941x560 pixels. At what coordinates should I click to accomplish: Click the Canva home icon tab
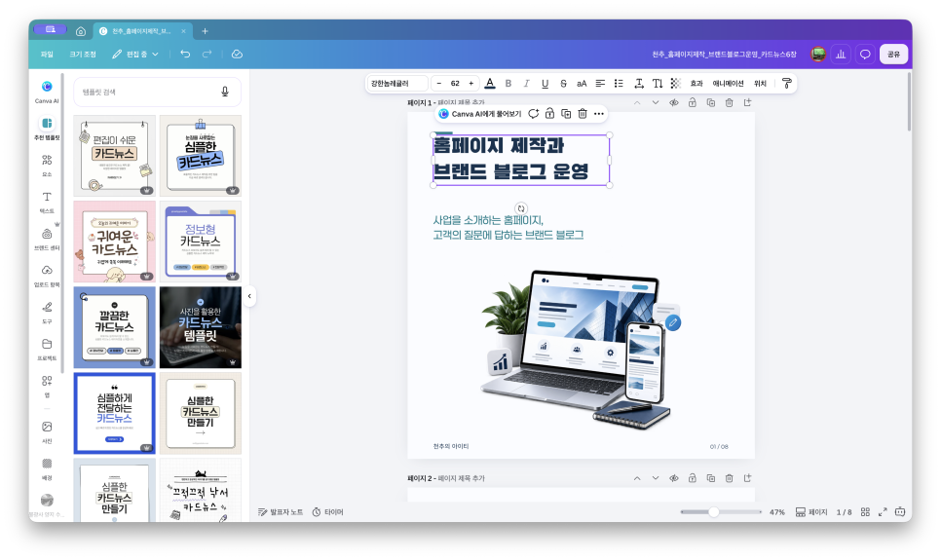[x=81, y=31]
